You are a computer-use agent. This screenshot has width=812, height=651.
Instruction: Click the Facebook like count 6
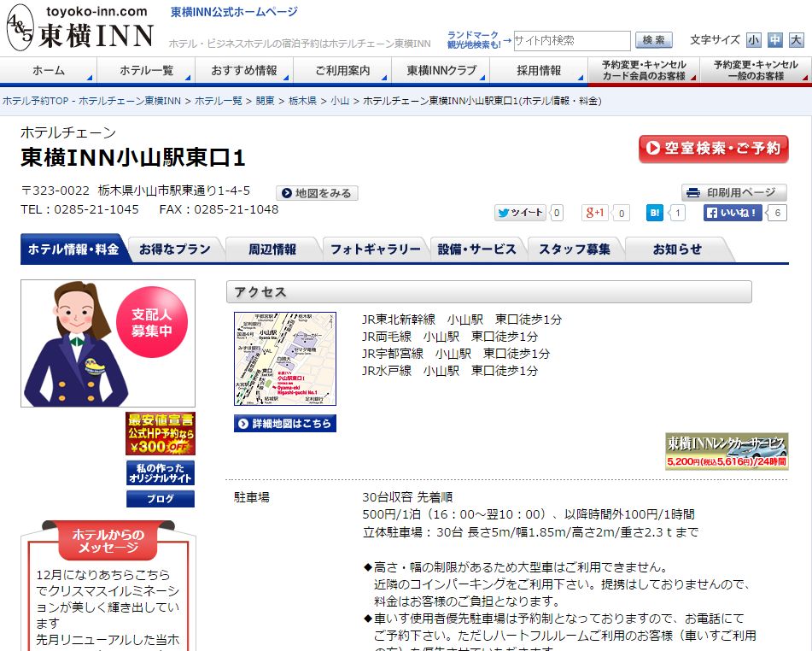[777, 213]
